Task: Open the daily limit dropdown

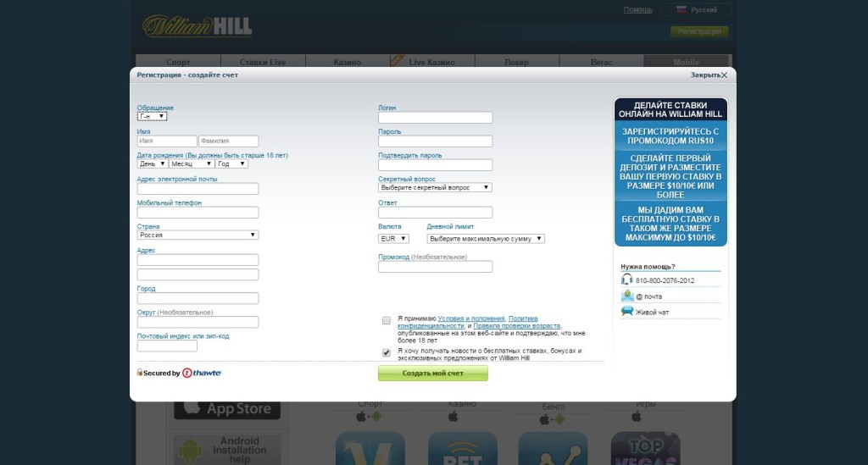Action: click(486, 239)
